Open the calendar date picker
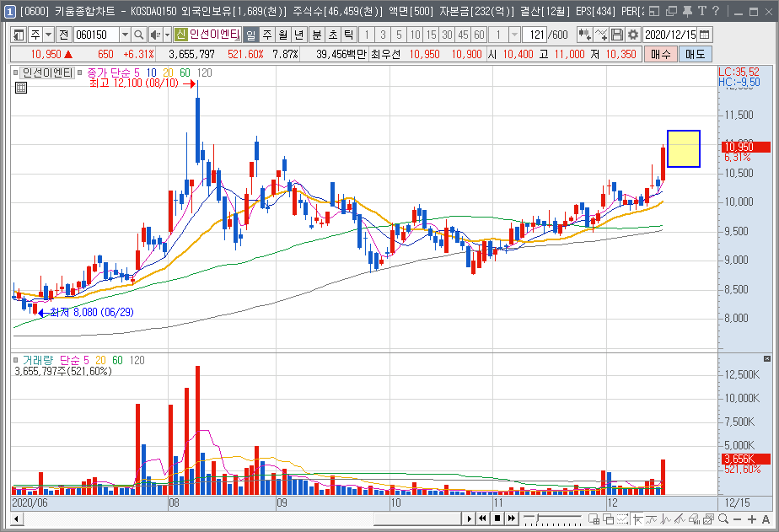779x532 pixels. (x=705, y=35)
